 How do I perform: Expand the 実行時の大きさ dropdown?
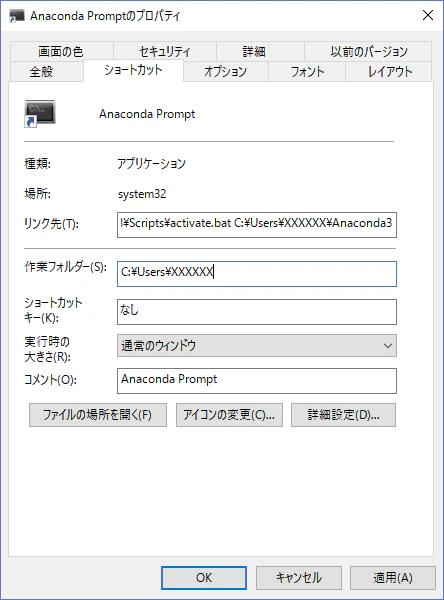coord(257,346)
